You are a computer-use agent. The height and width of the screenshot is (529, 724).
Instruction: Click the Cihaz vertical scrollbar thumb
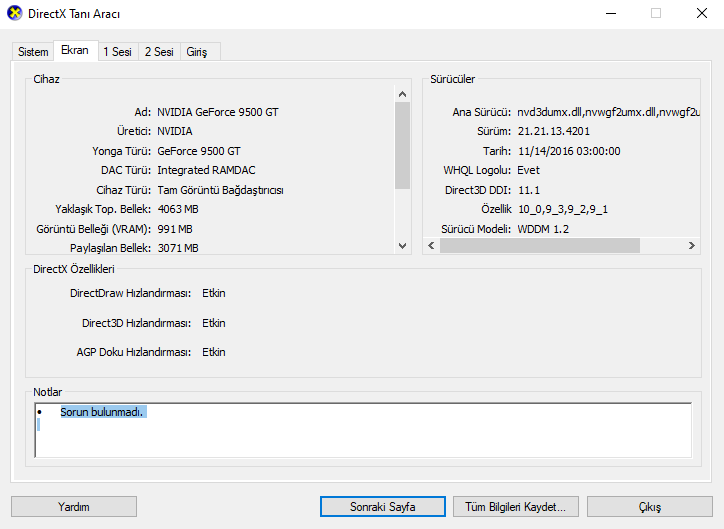(x=402, y=145)
